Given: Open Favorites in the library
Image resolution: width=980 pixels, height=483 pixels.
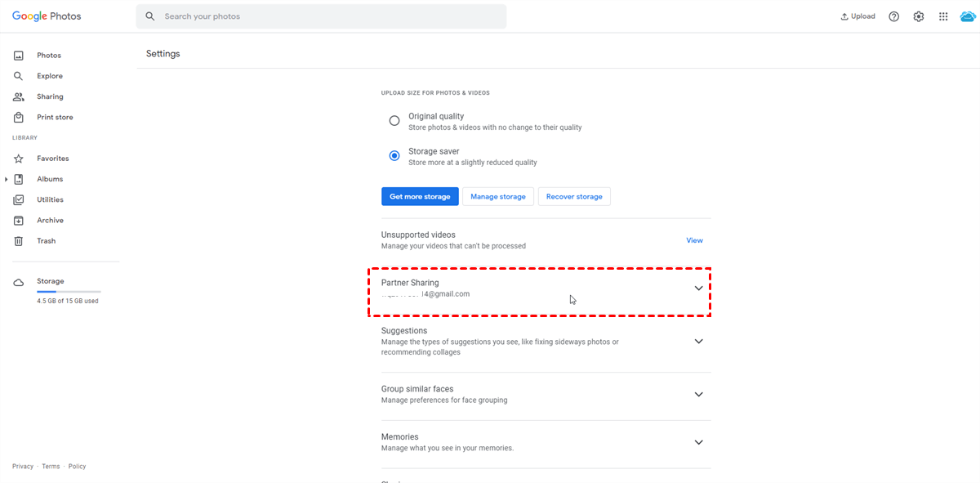Looking at the screenshot, I should [x=53, y=159].
